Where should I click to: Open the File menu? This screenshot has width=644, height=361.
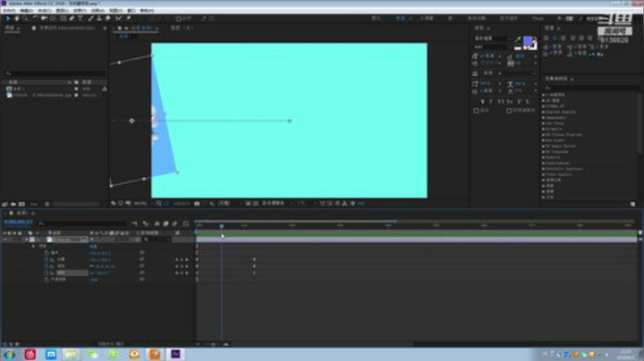click(9, 10)
